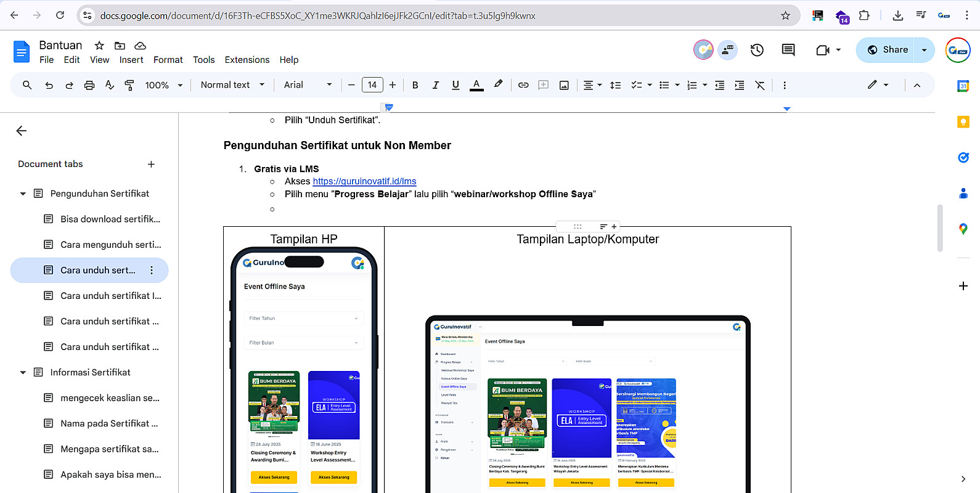Star the Bantuan document
Image resolution: width=980 pixels, height=493 pixels.
(x=99, y=46)
